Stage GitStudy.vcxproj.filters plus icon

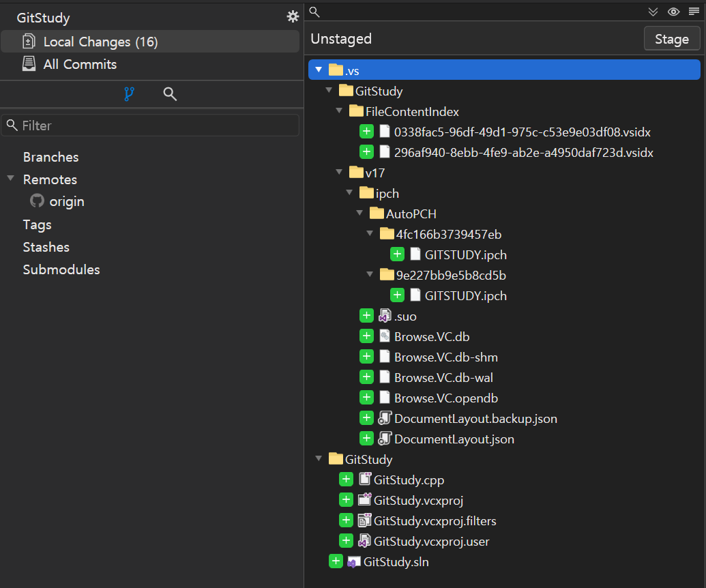tap(347, 520)
